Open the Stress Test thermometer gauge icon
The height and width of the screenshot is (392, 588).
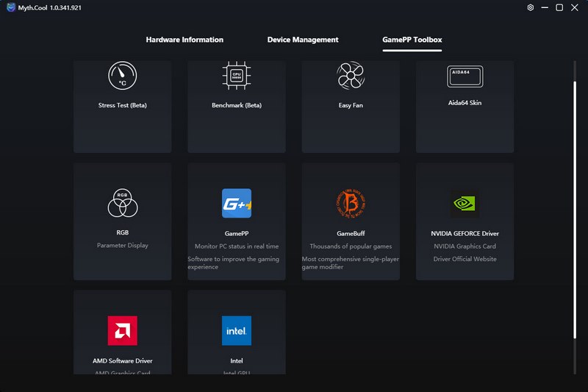[122, 76]
